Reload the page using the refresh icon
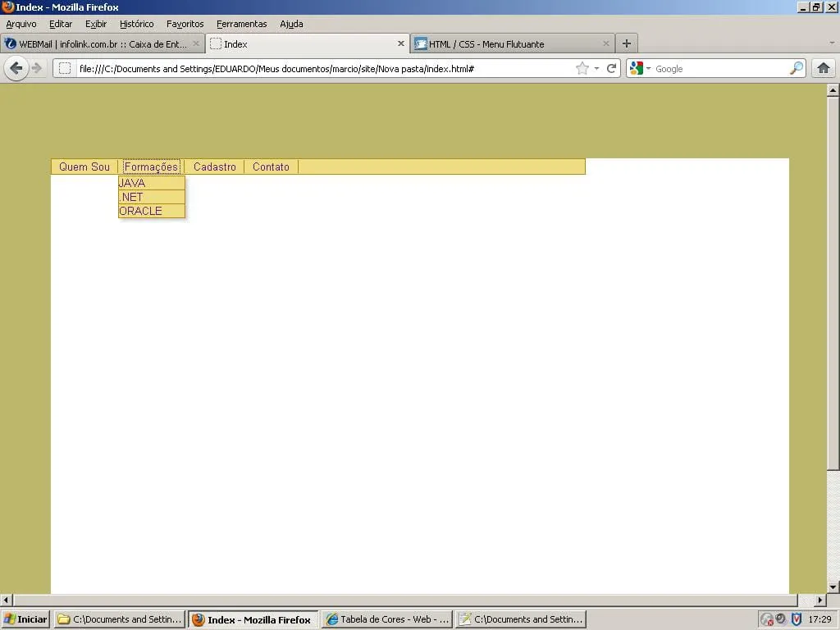 [x=611, y=68]
